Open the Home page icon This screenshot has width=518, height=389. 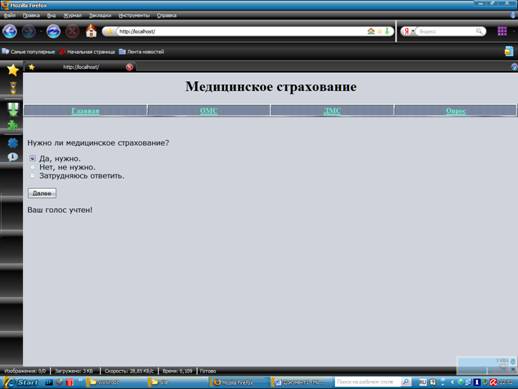[x=91, y=31]
